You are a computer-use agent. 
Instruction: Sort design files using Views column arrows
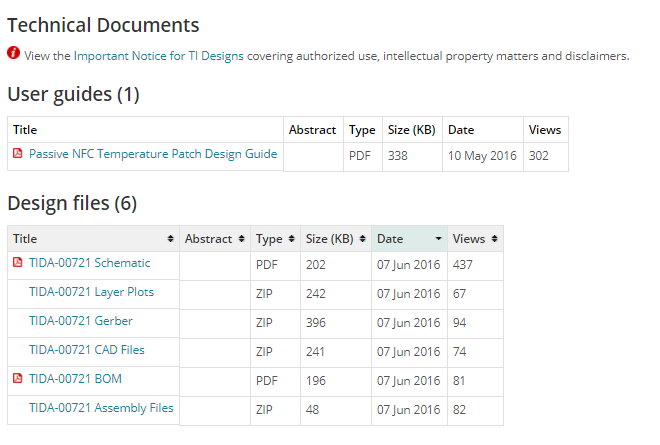(495, 239)
